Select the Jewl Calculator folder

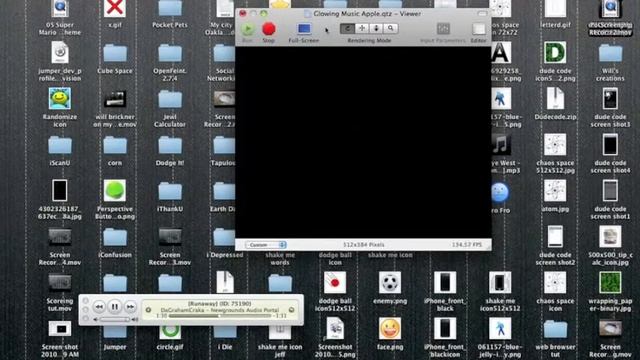(170, 100)
